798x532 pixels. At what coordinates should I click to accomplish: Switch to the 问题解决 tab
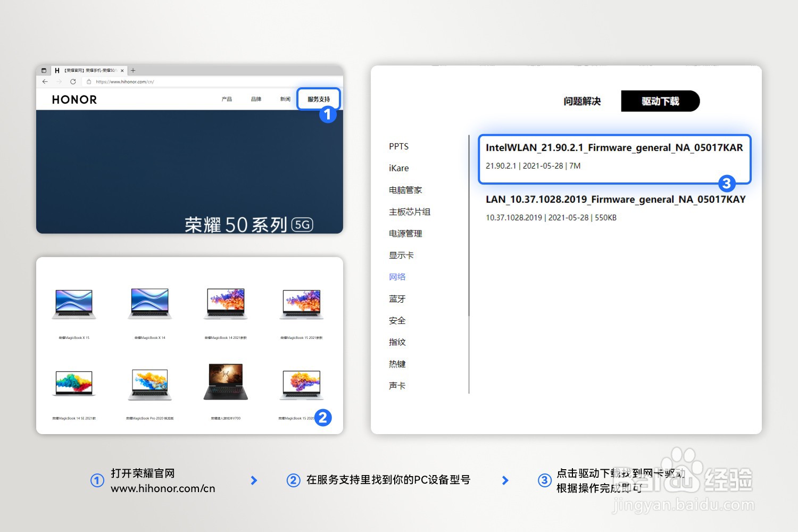[582, 101]
